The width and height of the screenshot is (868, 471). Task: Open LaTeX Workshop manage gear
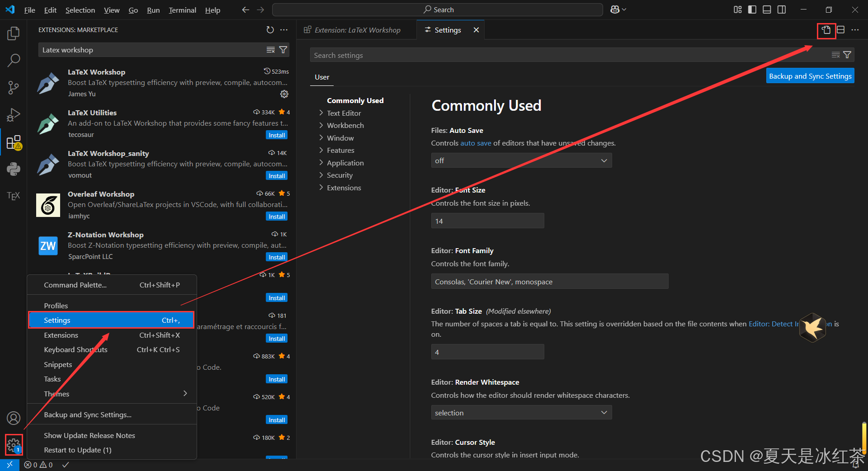pyautogui.click(x=284, y=94)
